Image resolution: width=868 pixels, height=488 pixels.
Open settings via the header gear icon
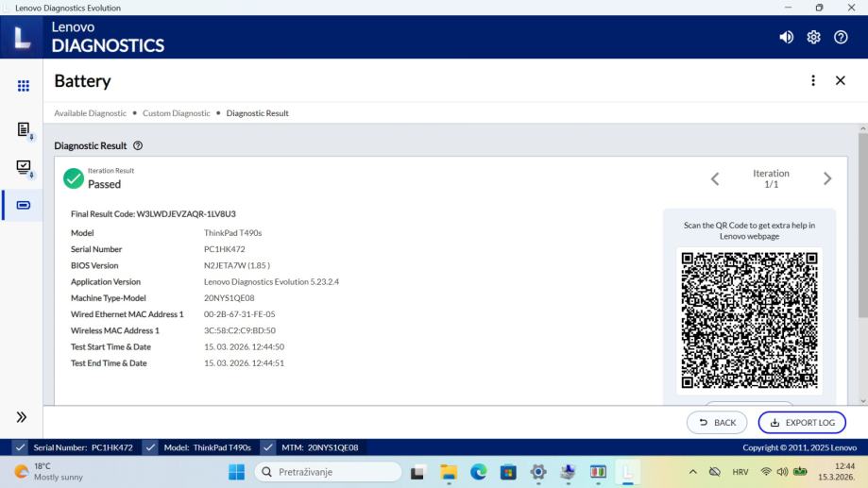[813, 37]
